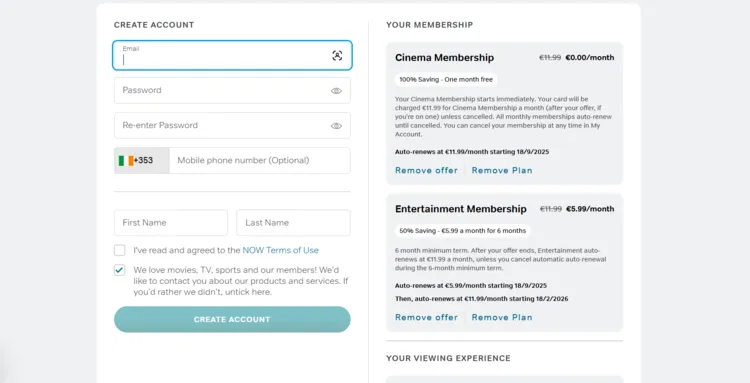Focus the First Name field

[171, 223]
